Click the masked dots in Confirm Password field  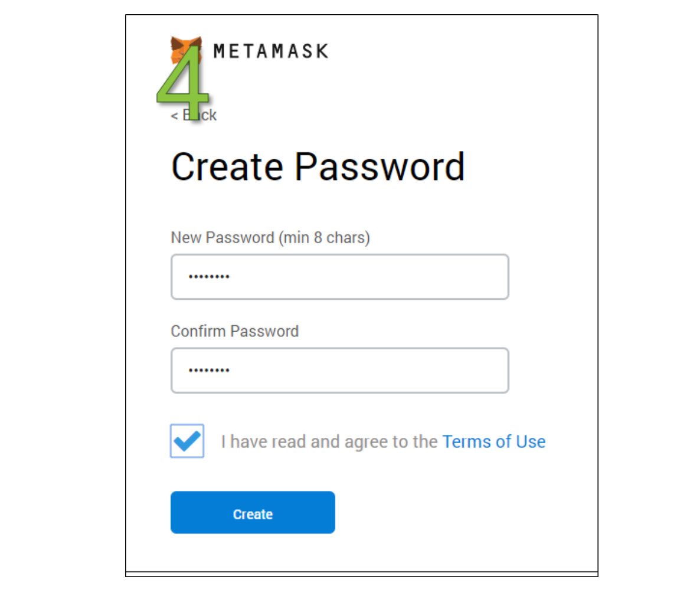coord(209,371)
